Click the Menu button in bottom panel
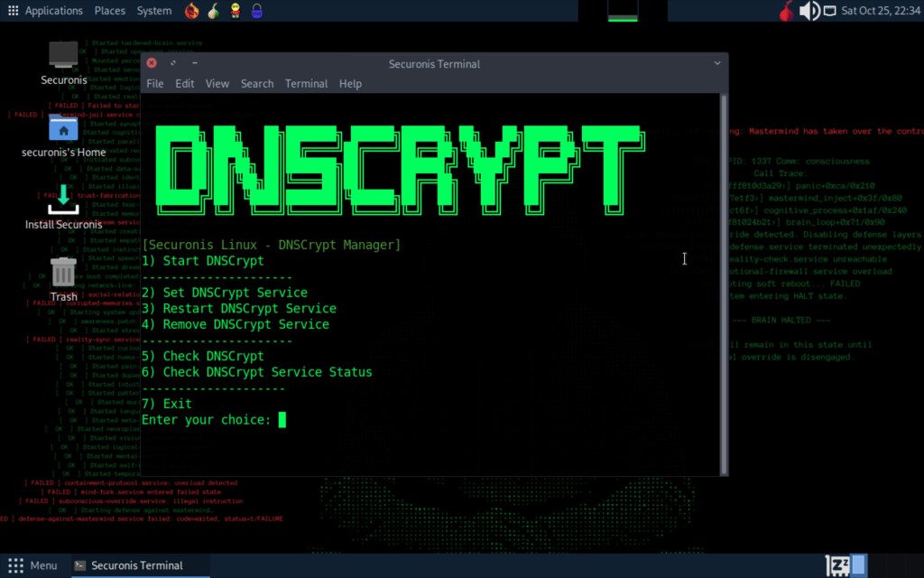 (x=33, y=565)
